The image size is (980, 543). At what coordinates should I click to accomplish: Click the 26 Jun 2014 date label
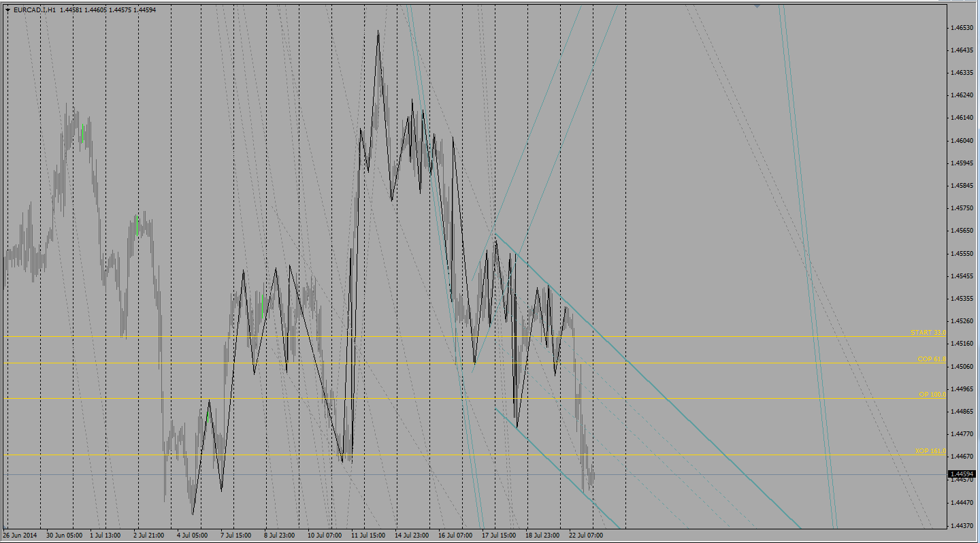click(20, 536)
